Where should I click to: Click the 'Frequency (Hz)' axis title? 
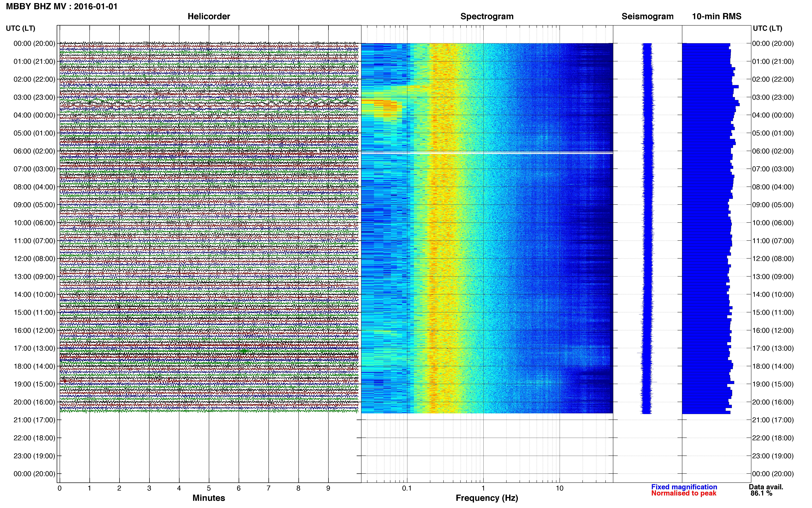click(x=487, y=498)
